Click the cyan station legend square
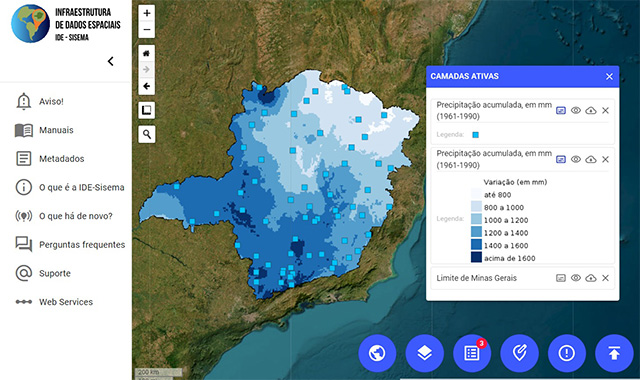 coord(476,135)
